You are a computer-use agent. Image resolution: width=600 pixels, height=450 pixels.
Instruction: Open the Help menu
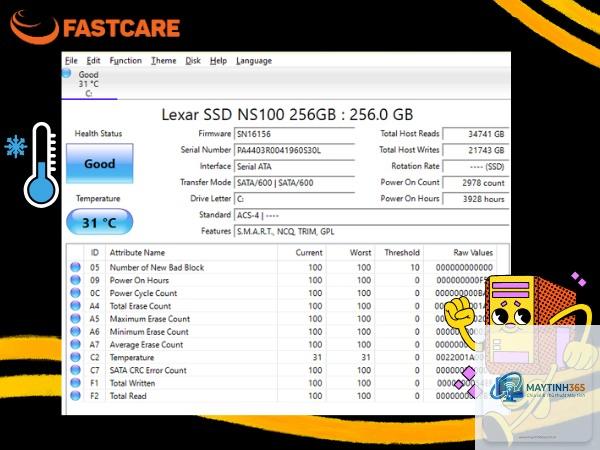(x=218, y=61)
